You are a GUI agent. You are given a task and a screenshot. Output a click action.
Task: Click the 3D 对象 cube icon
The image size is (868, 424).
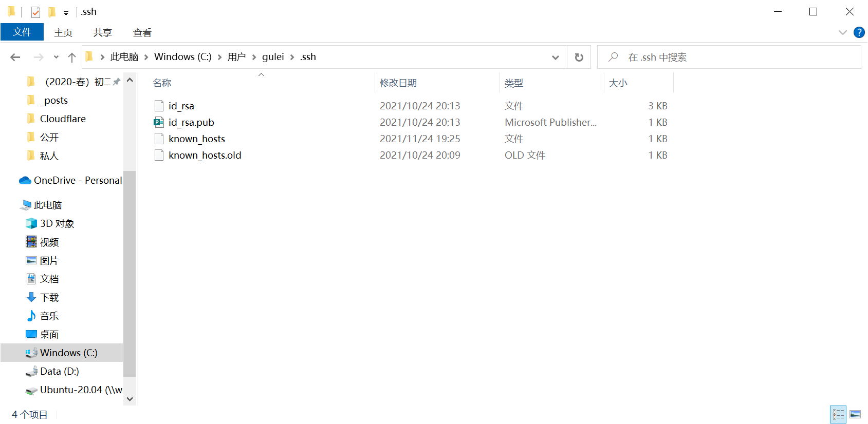point(31,223)
